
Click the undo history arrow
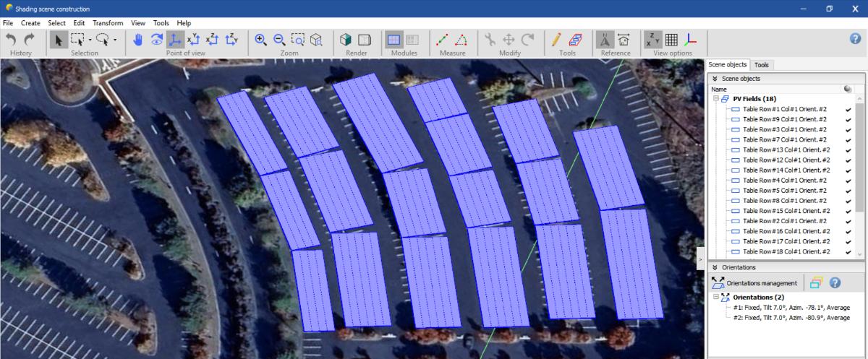12,40
